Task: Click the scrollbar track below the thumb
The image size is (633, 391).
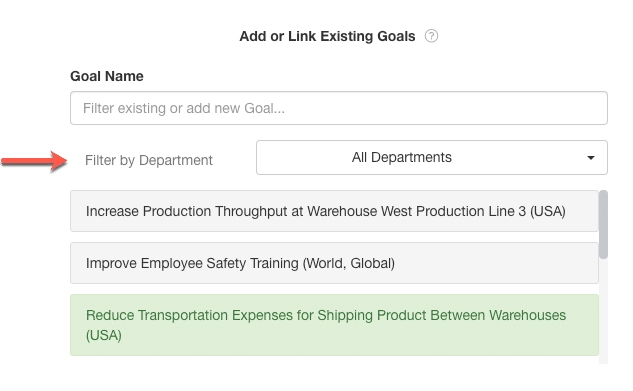Action: pos(603,311)
